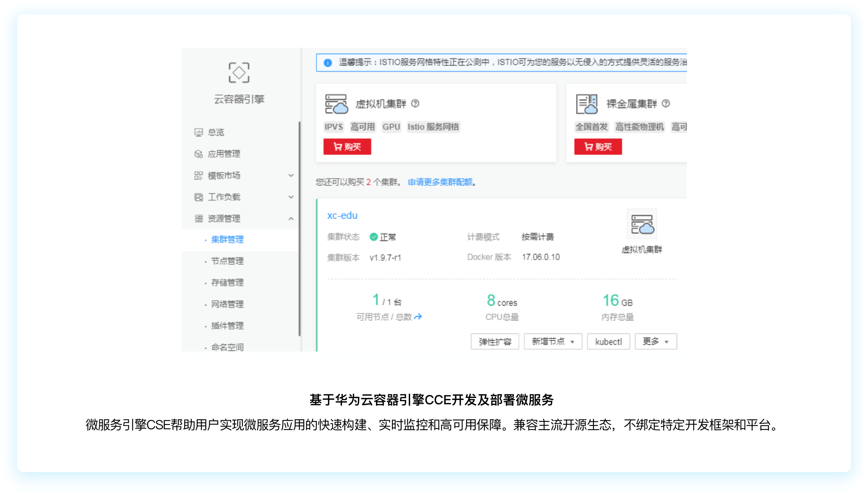This screenshot has width=868, height=492.
Task: Open the xc-edu cluster details link
Action: tap(342, 215)
